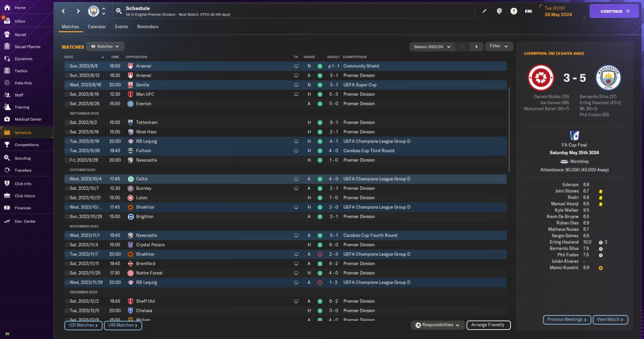Open U18 Matches
Image resolution: width=644 pixels, height=339 pixels.
(123, 325)
